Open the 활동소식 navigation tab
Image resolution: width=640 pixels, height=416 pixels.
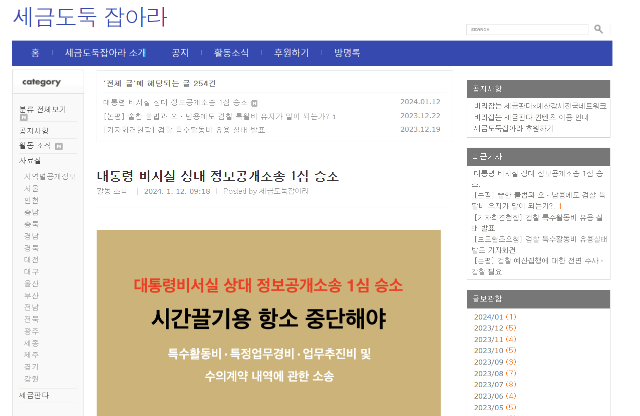[x=229, y=53]
